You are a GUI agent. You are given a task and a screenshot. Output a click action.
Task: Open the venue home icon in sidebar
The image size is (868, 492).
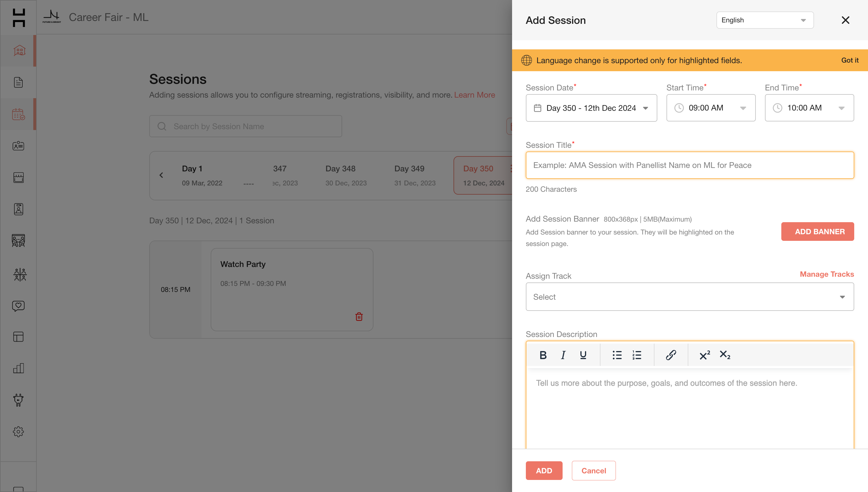point(19,51)
